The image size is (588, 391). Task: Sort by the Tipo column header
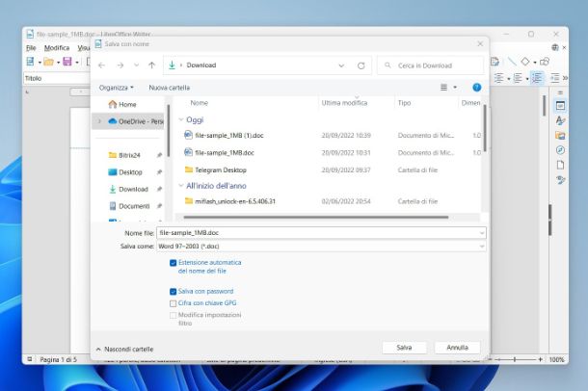(404, 103)
